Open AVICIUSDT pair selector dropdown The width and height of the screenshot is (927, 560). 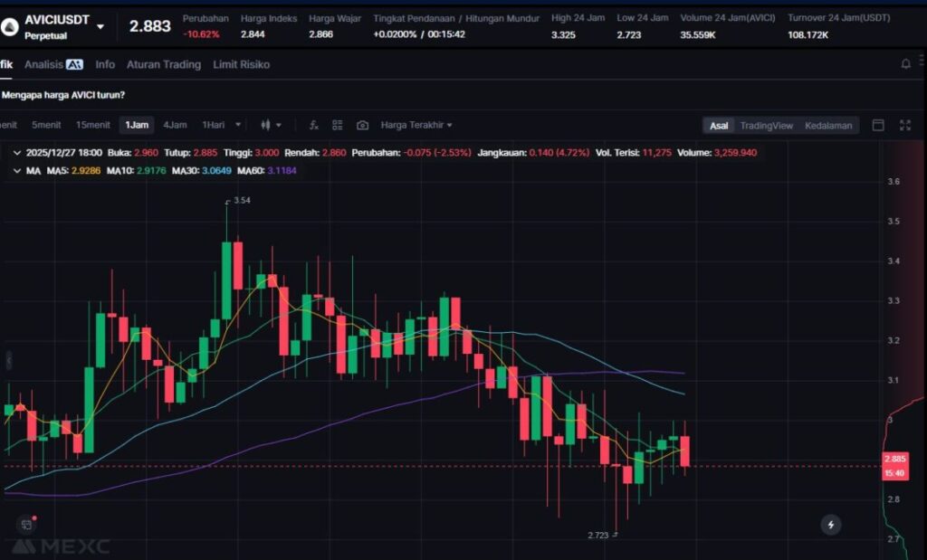100,26
